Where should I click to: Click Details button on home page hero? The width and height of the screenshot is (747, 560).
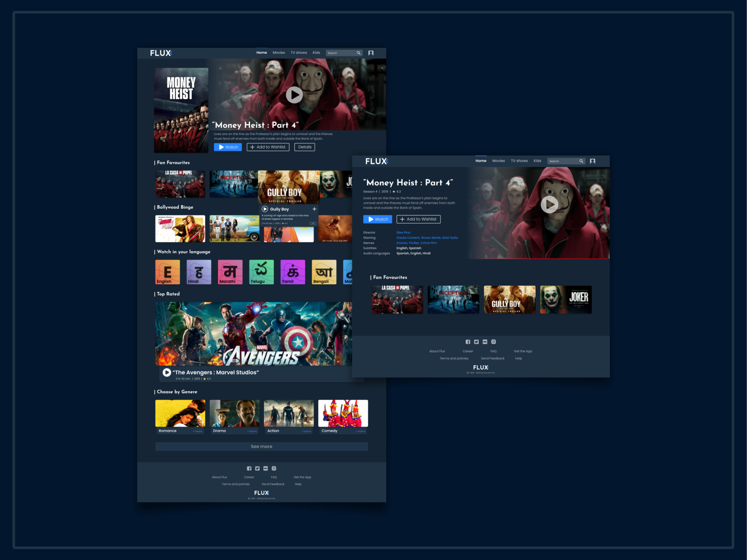click(305, 147)
